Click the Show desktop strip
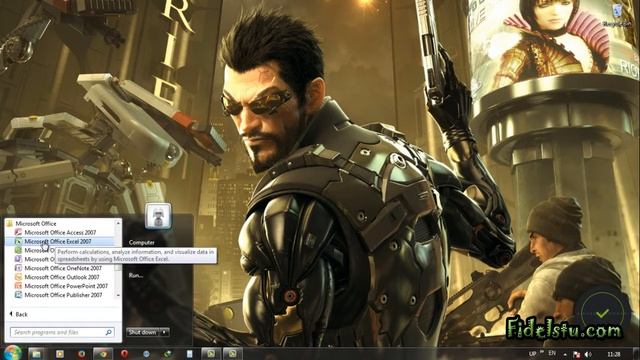This screenshot has width=640, height=360. click(636, 353)
